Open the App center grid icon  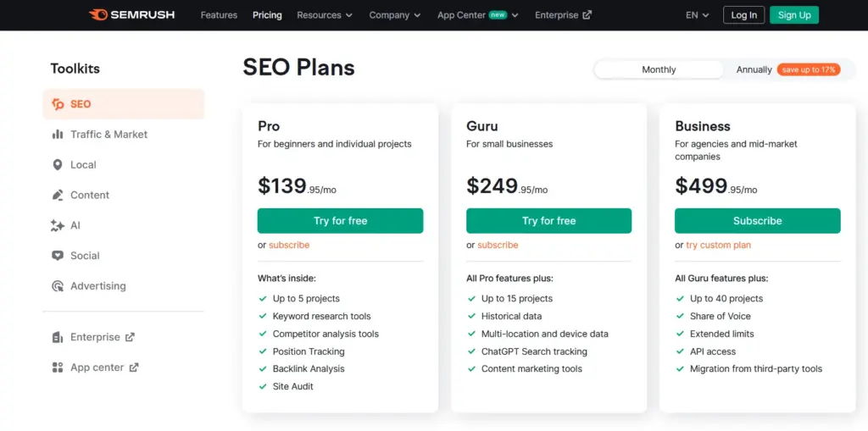tap(58, 367)
